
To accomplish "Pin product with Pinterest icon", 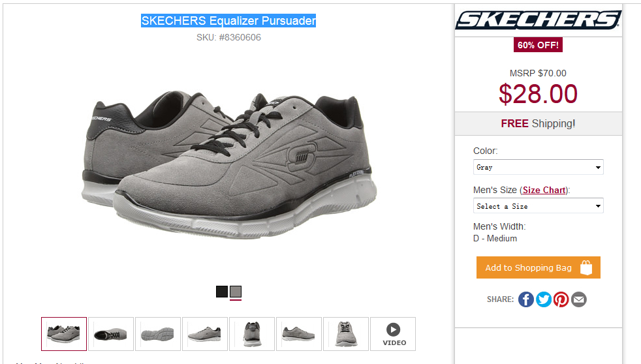I will click(561, 299).
